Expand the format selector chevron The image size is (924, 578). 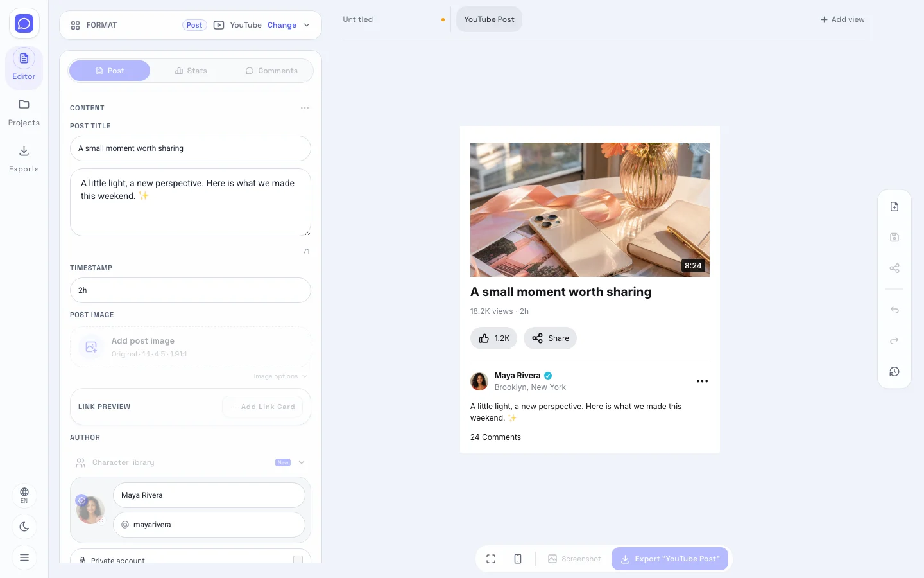pyautogui.click(x=307, y=25)
